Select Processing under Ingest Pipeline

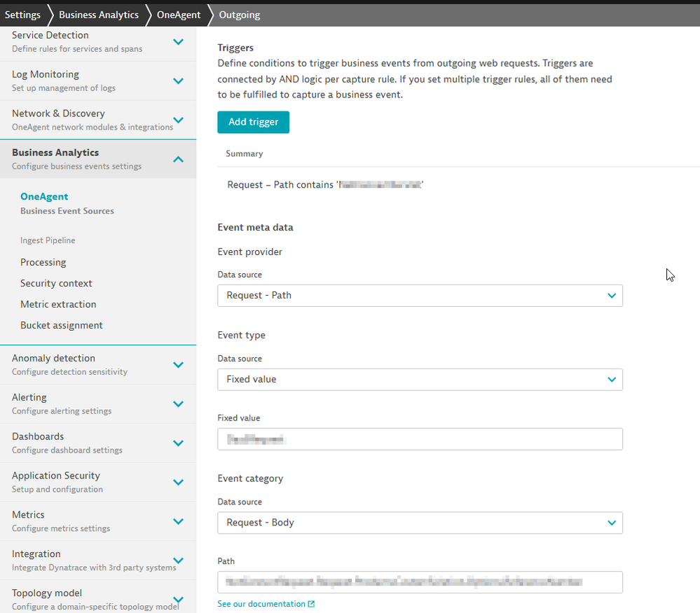tap(43, 262)
